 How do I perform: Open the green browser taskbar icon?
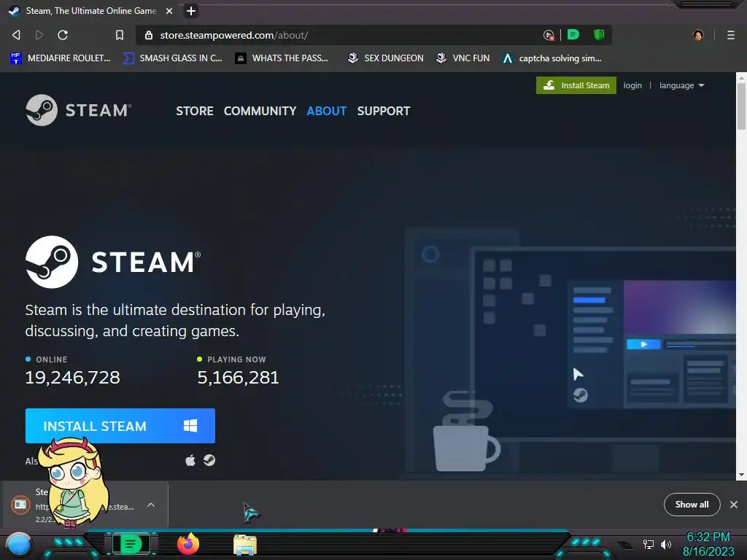(x=131, y=544)
